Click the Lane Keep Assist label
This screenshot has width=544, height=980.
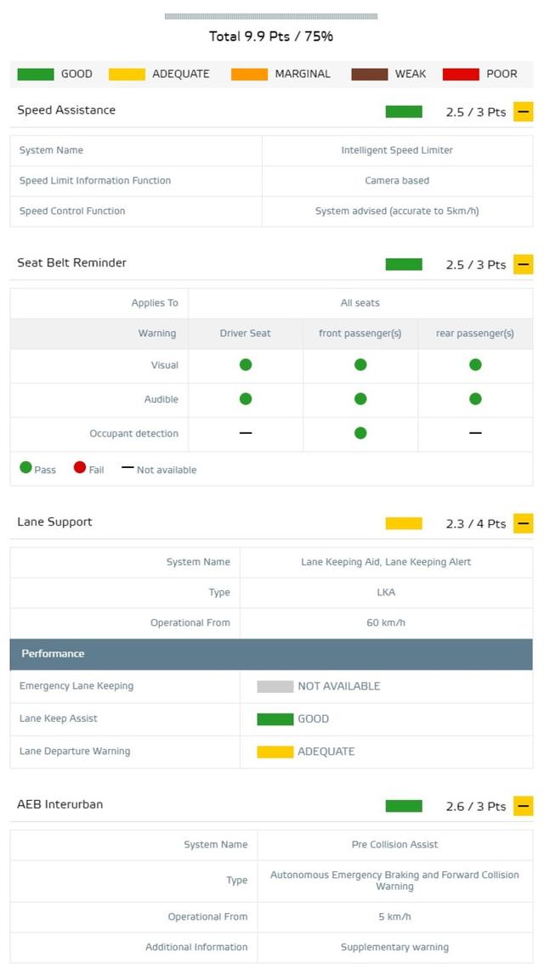pos(58,718)
